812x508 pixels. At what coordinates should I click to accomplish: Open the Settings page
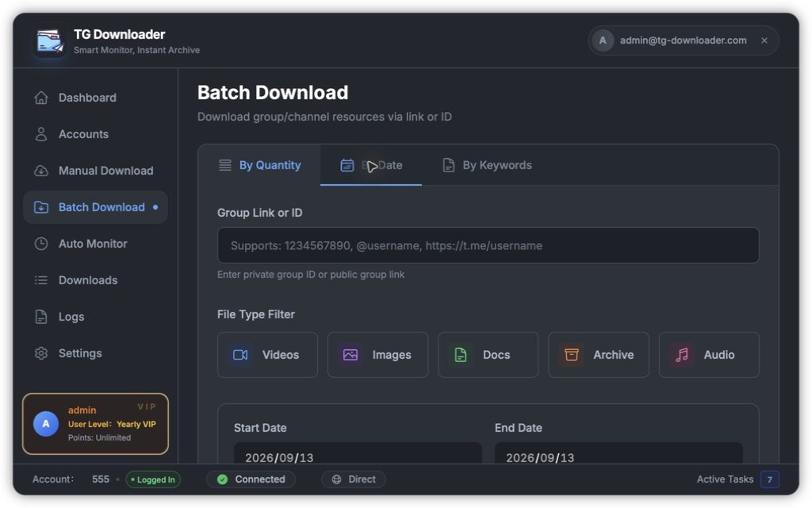[x=95, y=353]
